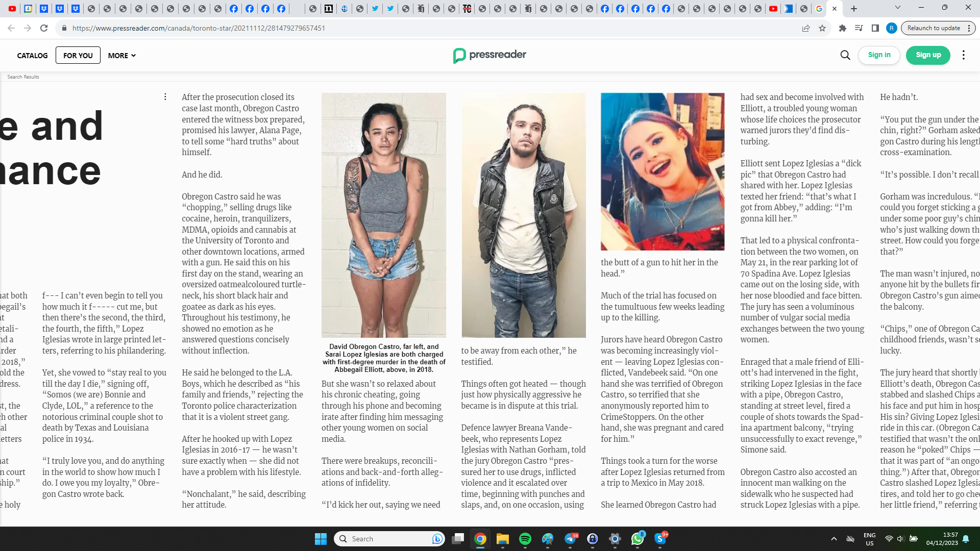Screen dimensions: 980x551
Task: Go forward to the next page
Action: (x=28, y=28)
